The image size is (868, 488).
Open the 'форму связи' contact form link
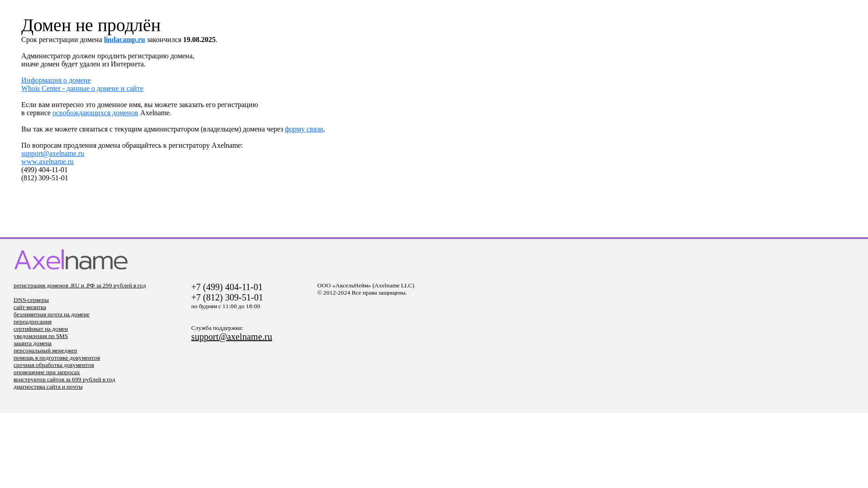click(304, 129)
